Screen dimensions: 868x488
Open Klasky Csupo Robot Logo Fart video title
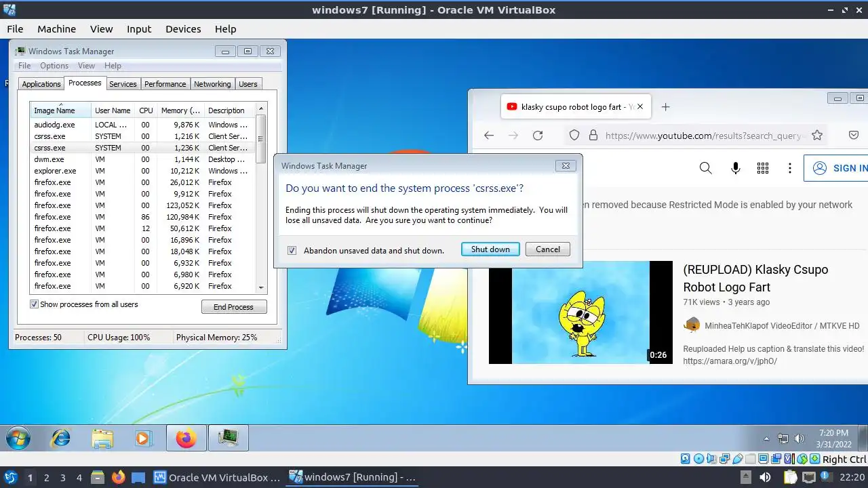pos(755,278)
